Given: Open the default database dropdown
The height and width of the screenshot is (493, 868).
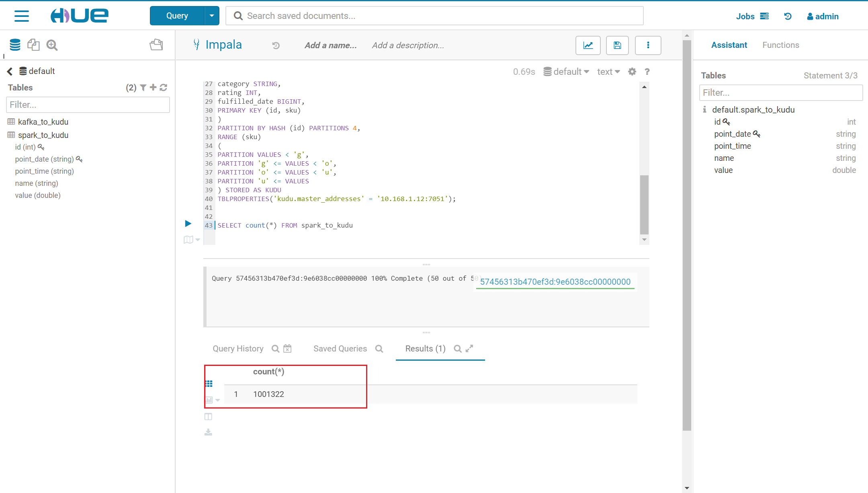Looking at the screenshot, I should [567, 72].
